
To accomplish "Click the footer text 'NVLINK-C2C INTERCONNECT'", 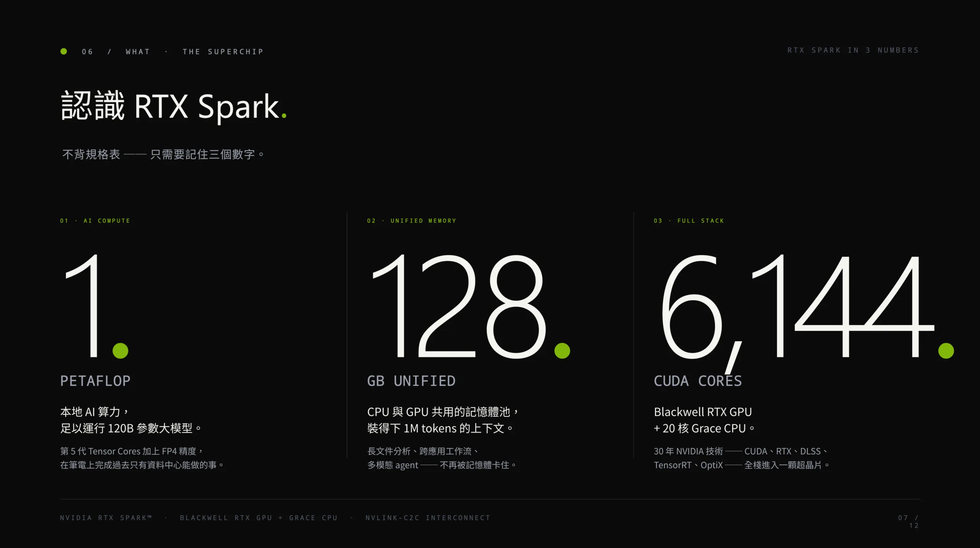I will pyautogui.click(x=428, y=518).
